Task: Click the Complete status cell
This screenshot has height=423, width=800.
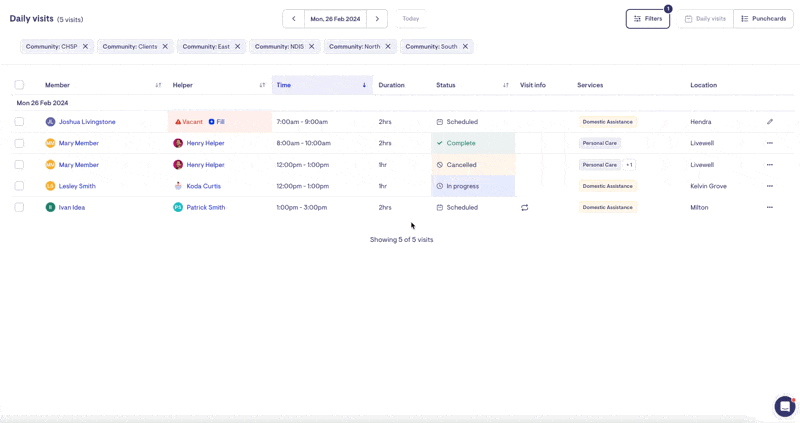Action: point(473,143)
